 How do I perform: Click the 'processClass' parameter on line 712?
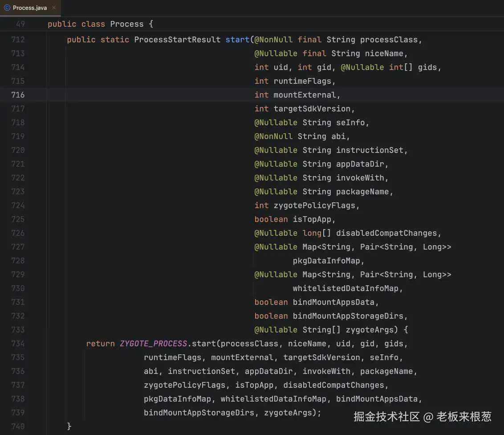389,40
